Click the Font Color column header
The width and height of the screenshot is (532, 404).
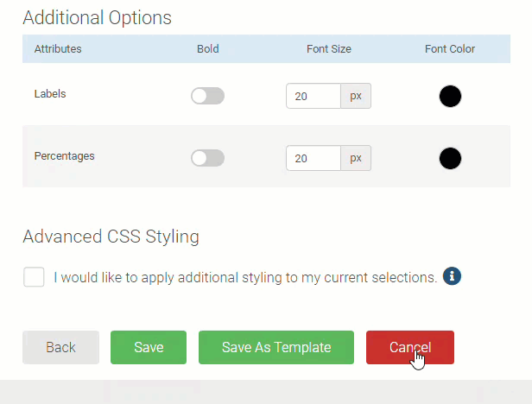(x=450, y=49)
